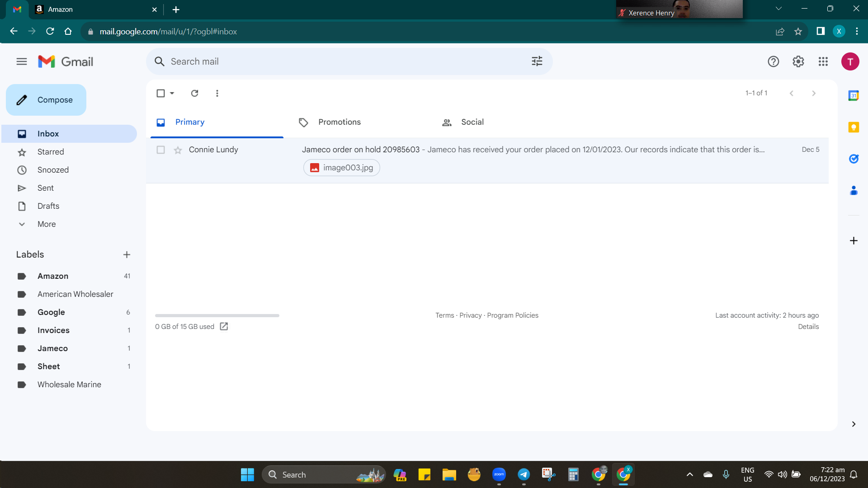
Task: Open File Explorer from the taskbar
Action: (x=449, y=474)
